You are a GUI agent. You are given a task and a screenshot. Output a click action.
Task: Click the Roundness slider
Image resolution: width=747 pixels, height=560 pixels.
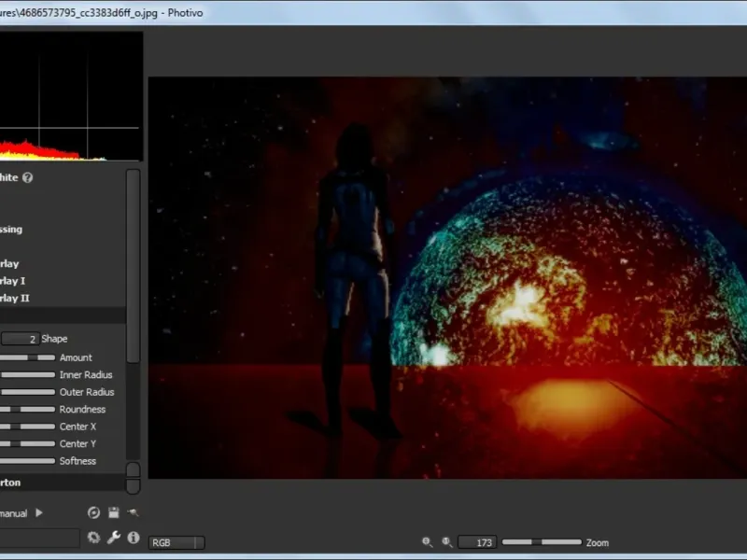[27, 410]
